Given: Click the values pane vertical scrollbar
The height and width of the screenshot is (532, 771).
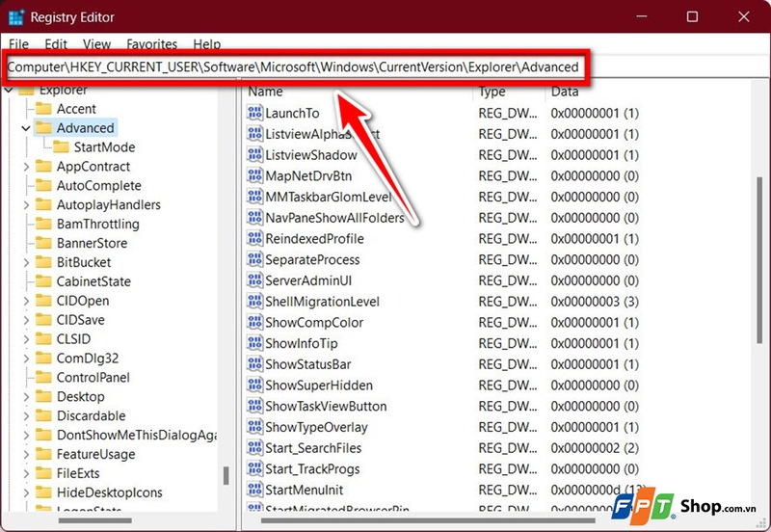Looking at the screenshot, I should coord(760,260).
